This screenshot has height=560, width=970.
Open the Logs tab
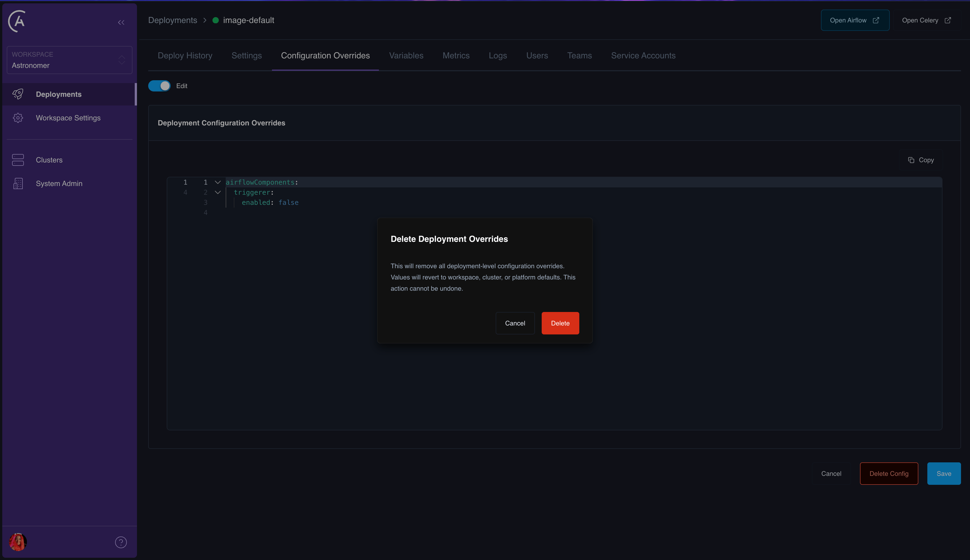point(498,55)
